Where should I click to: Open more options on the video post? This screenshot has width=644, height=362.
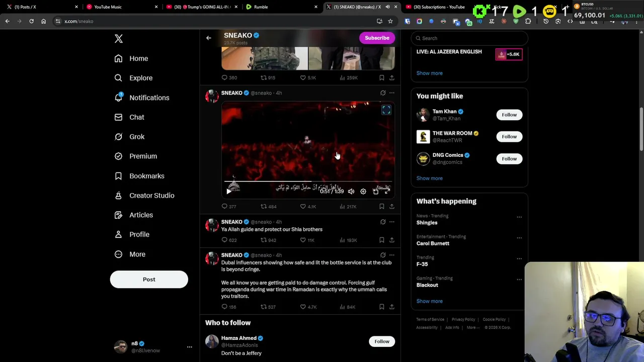tap(392, 93)
